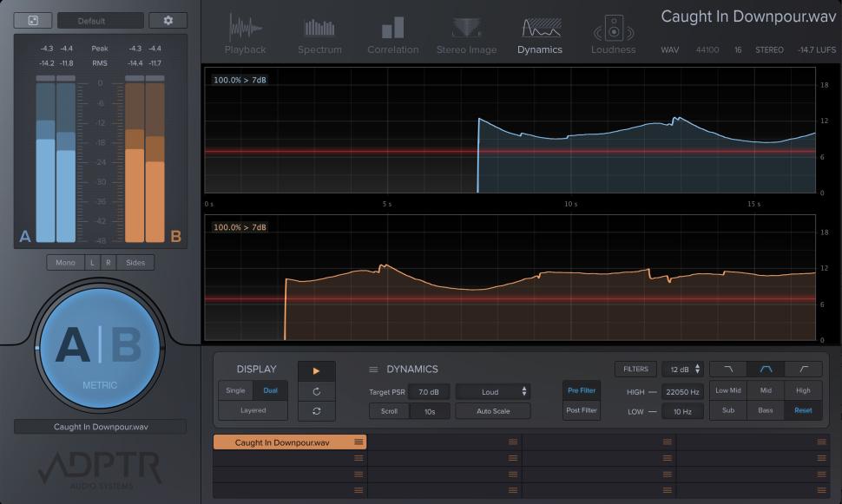Click the 44100 sample rate label
The image size is (842, 504).
point(707,50)
